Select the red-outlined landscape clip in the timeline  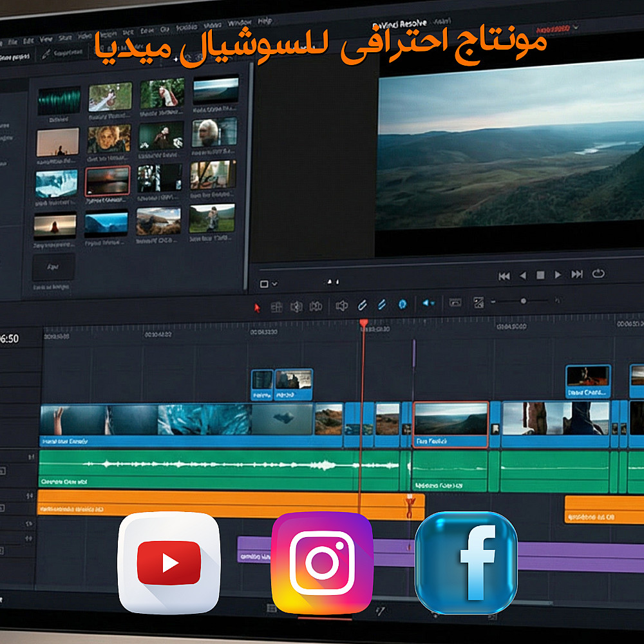pyautogui.click(x=451, y=424)
